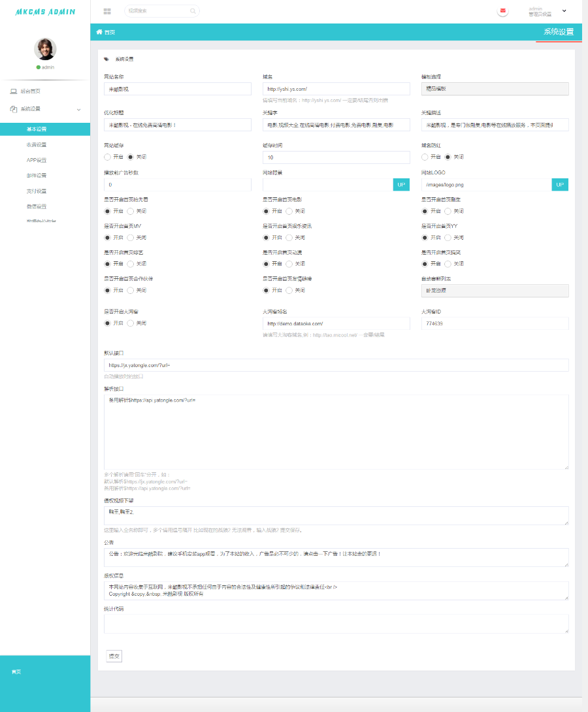Click the 域名 input with http://yshi.ys.com/
This screenshot has height=712, width=588.
click(x=336, y=89)
